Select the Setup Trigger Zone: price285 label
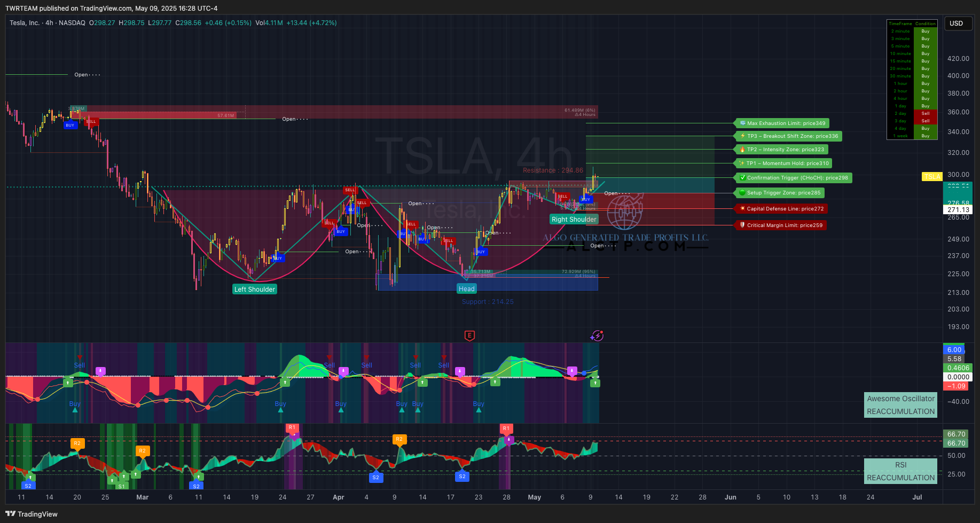Screen dimensions: 980x523 click(x=780, y=193)
